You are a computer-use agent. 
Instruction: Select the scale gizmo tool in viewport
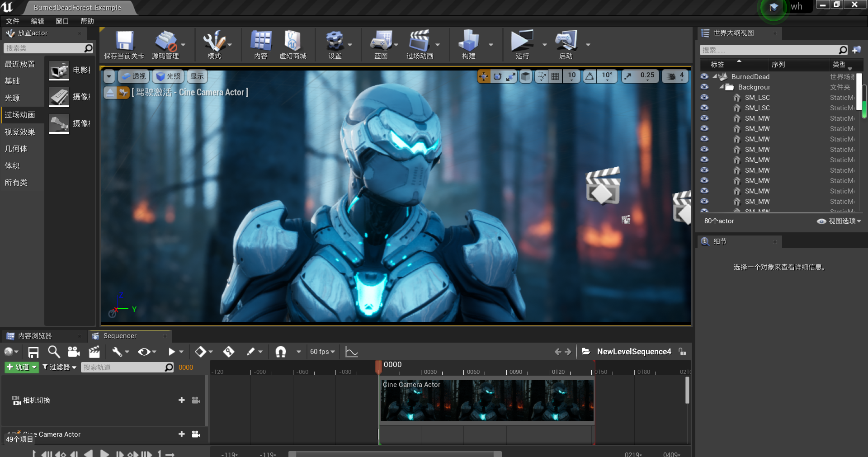511,76
